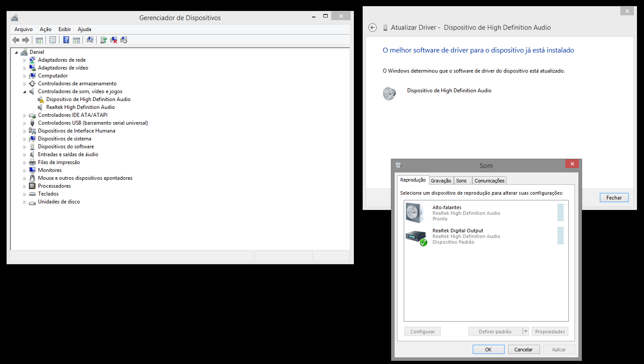
Task: Click the Aplicar button in Som
Action: tap(559, 350)
